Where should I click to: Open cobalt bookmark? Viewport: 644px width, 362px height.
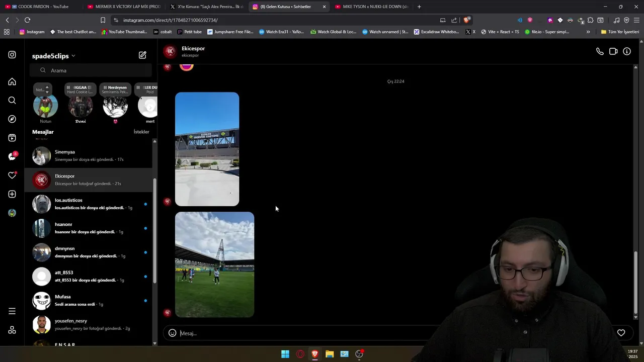tap(163, 32)
